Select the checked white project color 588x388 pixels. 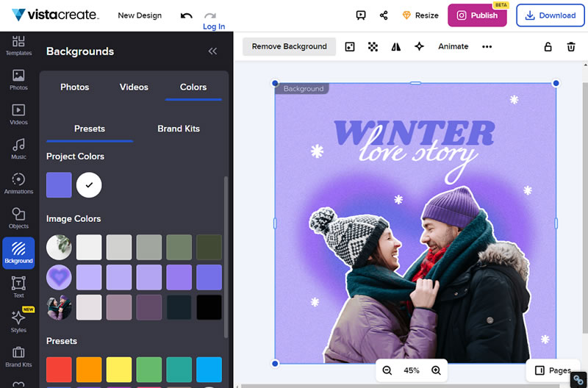pyautogui.click(x=89, y=185)
